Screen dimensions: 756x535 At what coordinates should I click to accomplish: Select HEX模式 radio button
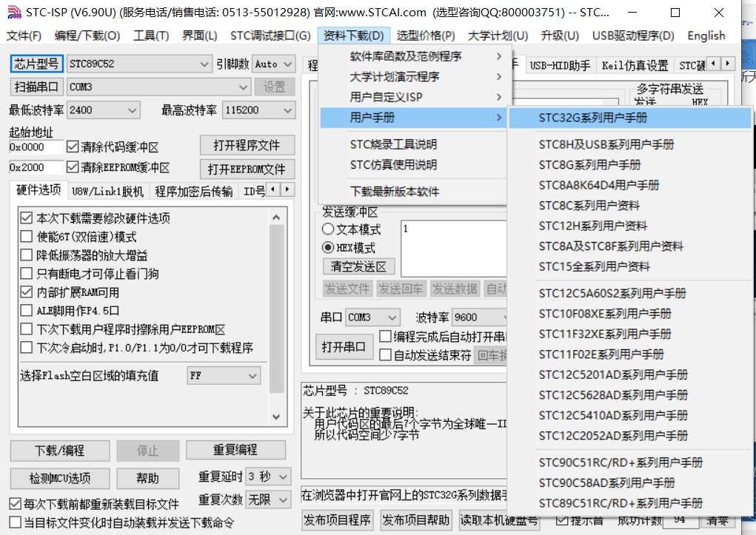[328, 247]
